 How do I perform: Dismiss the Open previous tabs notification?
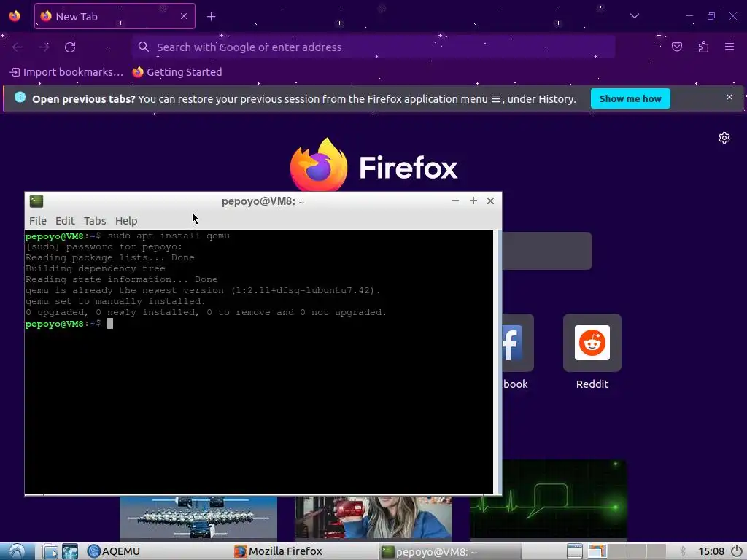[x=729, y=97]
